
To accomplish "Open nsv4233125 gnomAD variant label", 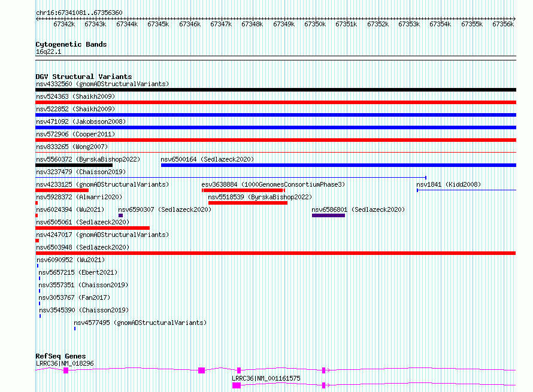I will pos(102,184).
